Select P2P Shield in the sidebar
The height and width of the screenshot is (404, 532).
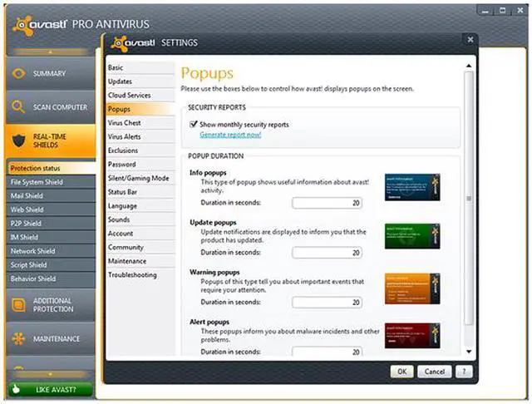(51, 224)
